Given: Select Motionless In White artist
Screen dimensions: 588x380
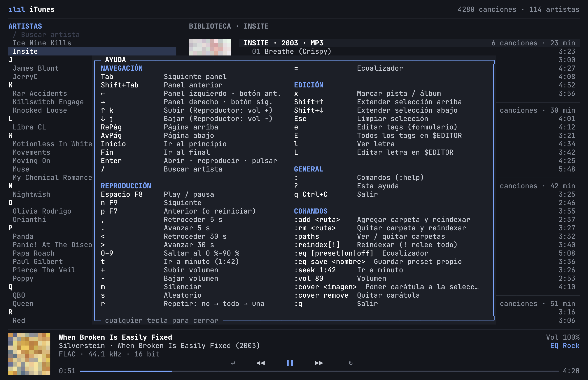Looking at the screenshot, I should 52,144.
